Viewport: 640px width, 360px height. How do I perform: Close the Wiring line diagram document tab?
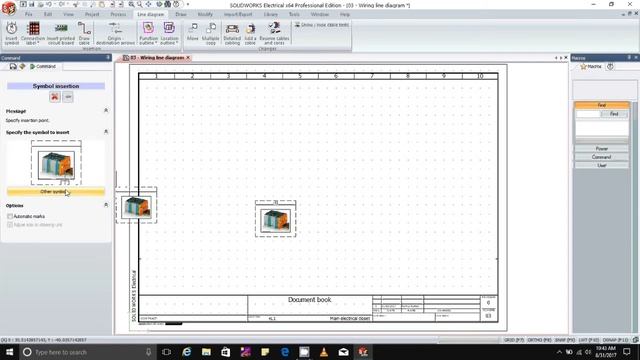coord(188,58)
